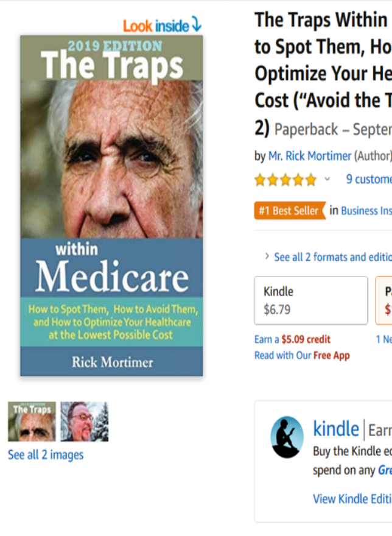Click See all 2 formats and editions
This screenshot has height=536, width=392.
(x=333, y=256)
